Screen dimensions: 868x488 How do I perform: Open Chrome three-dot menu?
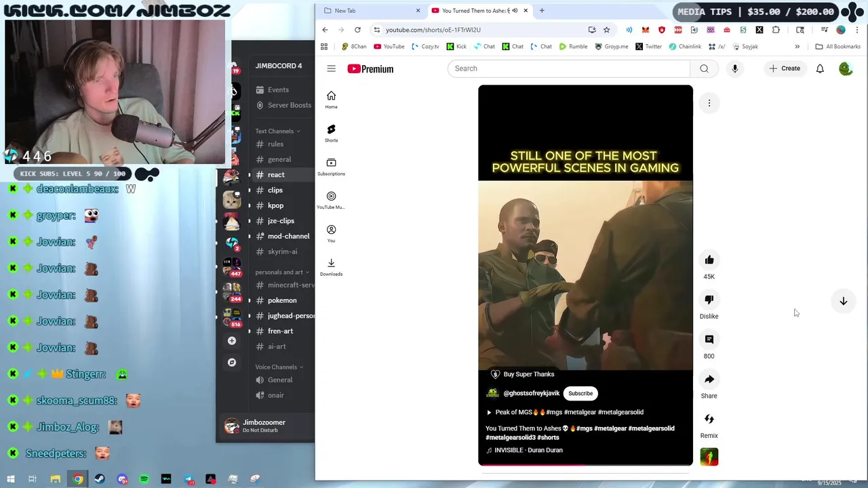coord(856,30)
